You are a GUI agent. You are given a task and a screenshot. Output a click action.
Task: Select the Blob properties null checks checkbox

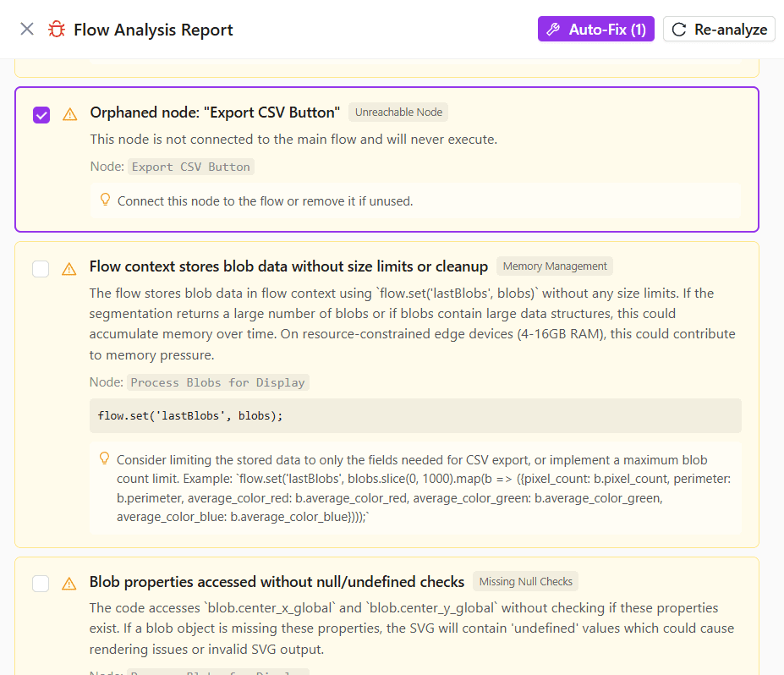[x=41, y=583]
